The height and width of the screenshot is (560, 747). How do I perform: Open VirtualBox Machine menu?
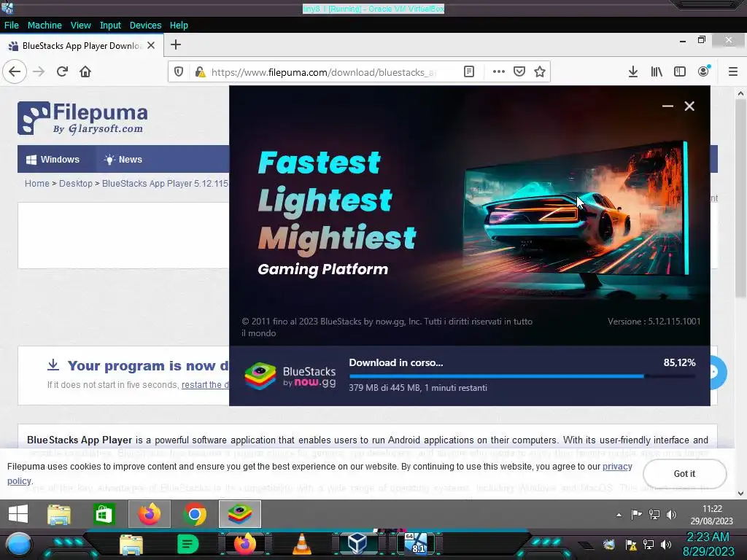44,26
